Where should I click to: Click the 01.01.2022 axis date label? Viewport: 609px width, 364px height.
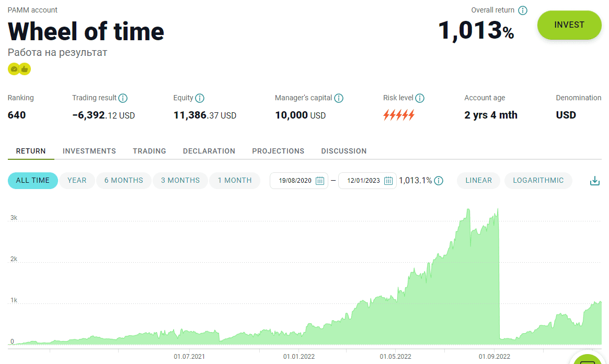(x=298, y=356)
